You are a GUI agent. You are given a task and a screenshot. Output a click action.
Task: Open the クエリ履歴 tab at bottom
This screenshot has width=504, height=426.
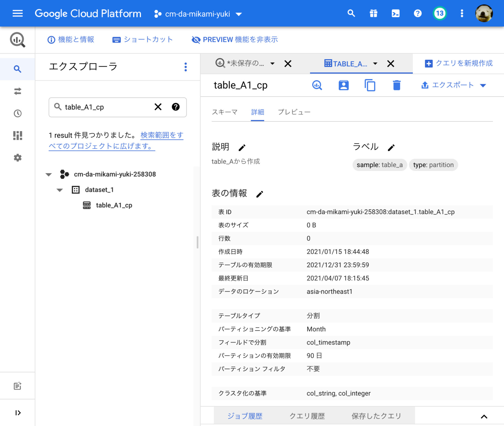307,415
